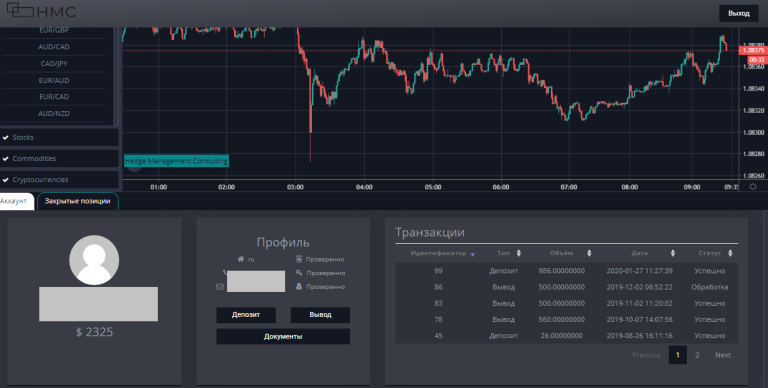
Task: Click the key verification icon
Action: click(x=299, y=272)
